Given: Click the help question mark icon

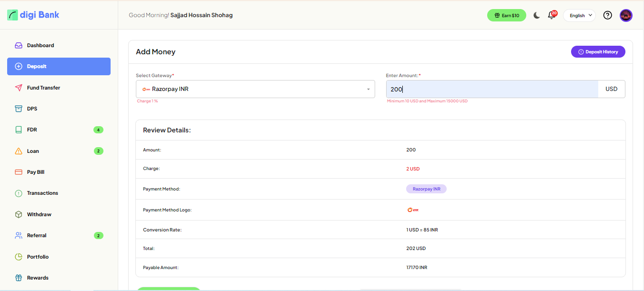Looking at the screenshot, I should (x=607, y=15).
